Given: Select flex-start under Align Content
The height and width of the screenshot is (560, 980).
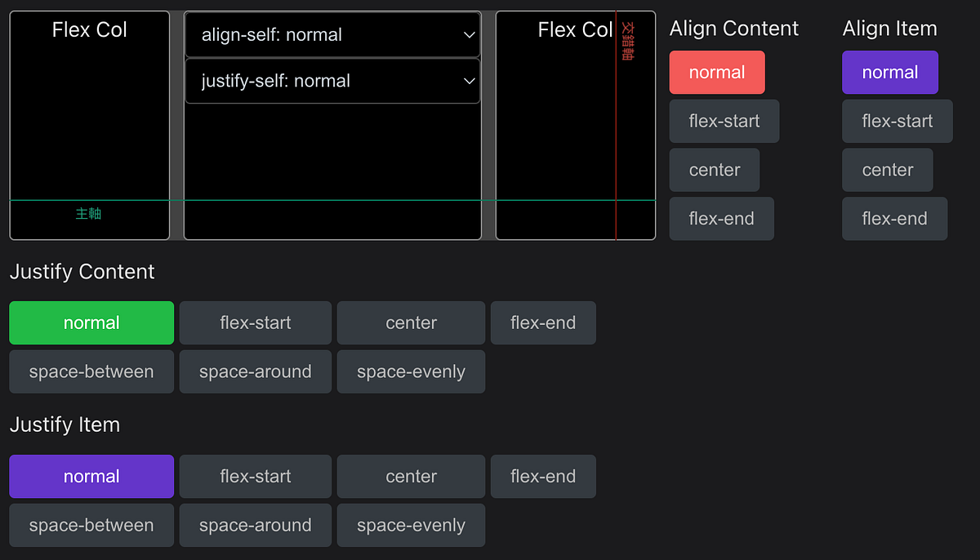Looking at the screenshot, I should click(724, 121).
